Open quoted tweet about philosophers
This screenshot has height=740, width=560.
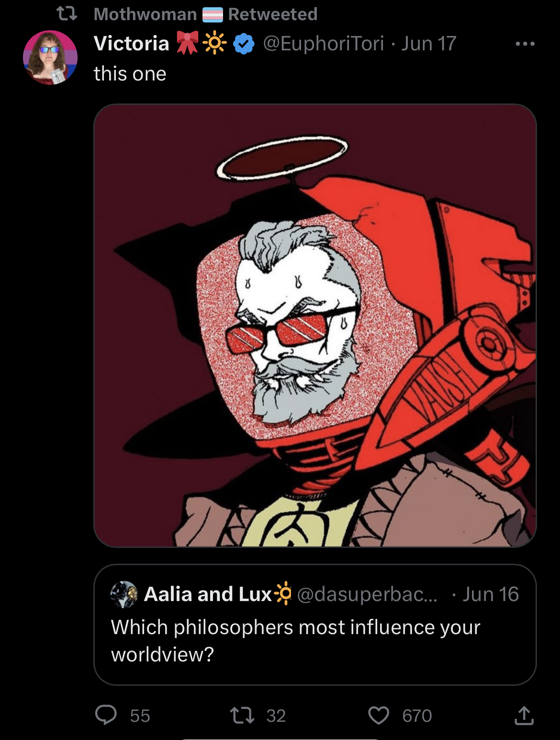tap(315, 625)
